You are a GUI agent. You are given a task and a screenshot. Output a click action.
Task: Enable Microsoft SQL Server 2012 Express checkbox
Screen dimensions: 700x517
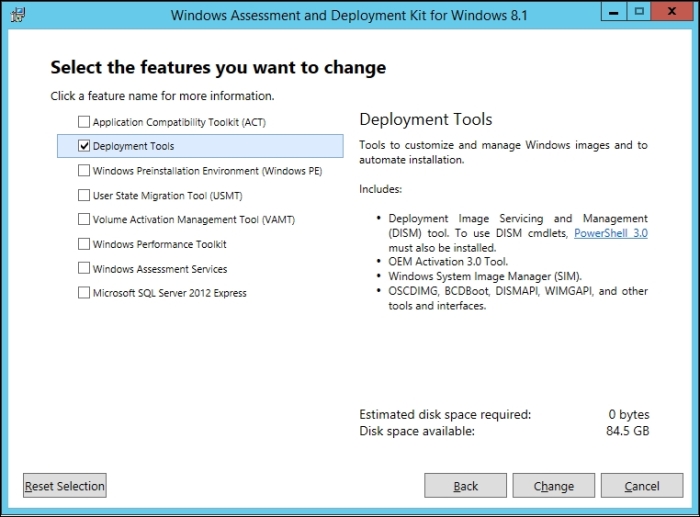click(83, 293)
